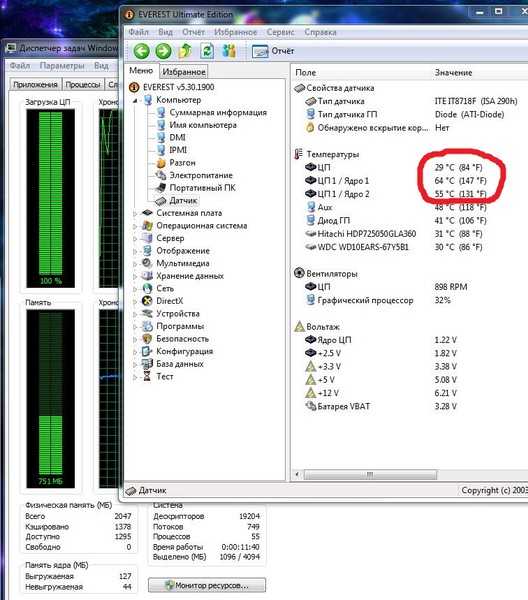
Task: Expand the Сеть tree node
Action: pos(135,289)
